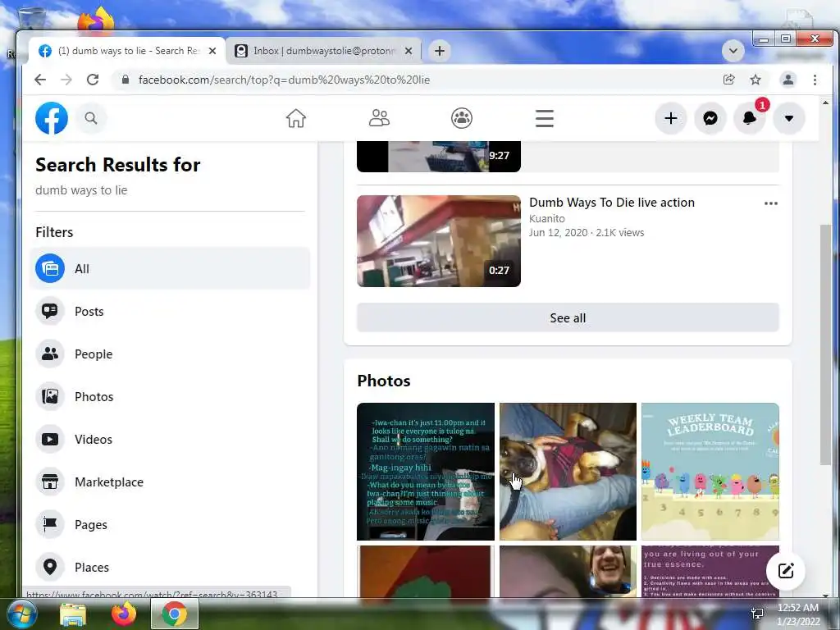Click the new message compose icon
Screen dimensions: 840x630
point(785,571)
